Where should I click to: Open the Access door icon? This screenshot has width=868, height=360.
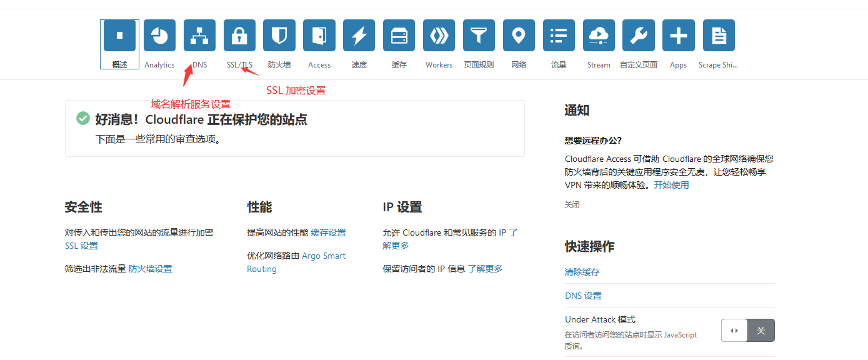pyautogui.click(x=319, y=36)
